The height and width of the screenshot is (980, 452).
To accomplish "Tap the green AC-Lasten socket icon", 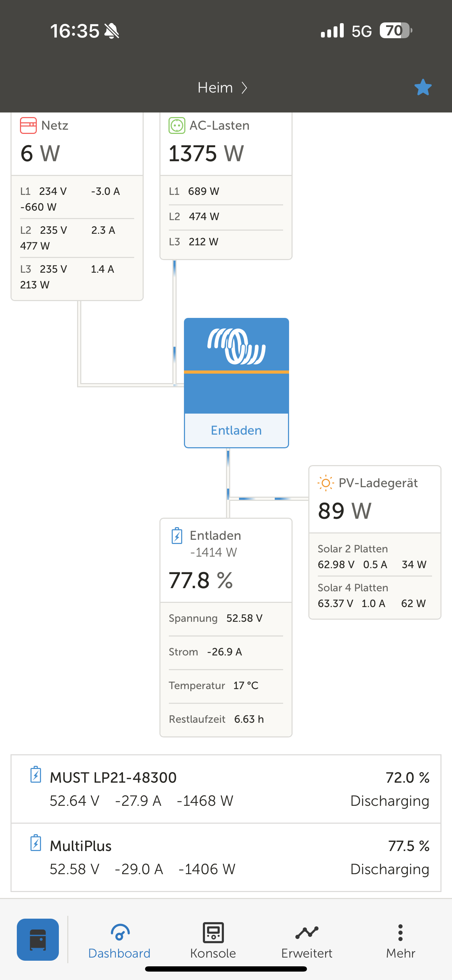I will [x=177, y=125].
